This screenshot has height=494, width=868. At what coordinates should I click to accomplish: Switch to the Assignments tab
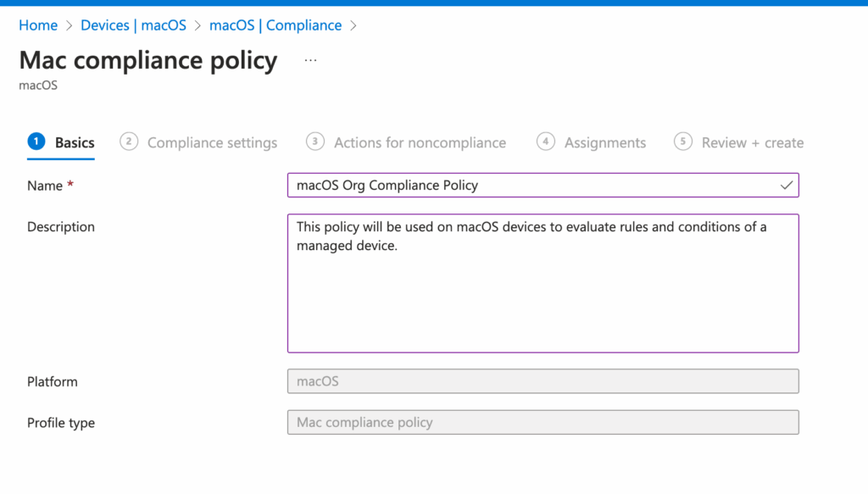coord(604,142)
